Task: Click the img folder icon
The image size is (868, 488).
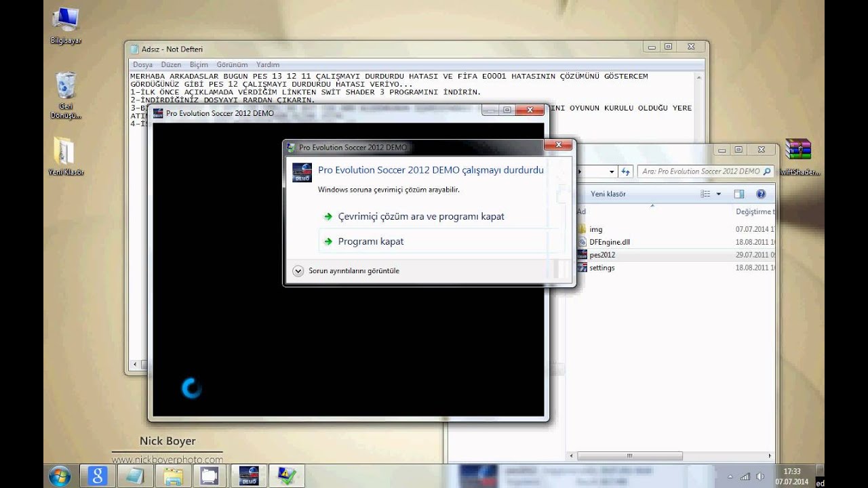Action: pos(582,230)
